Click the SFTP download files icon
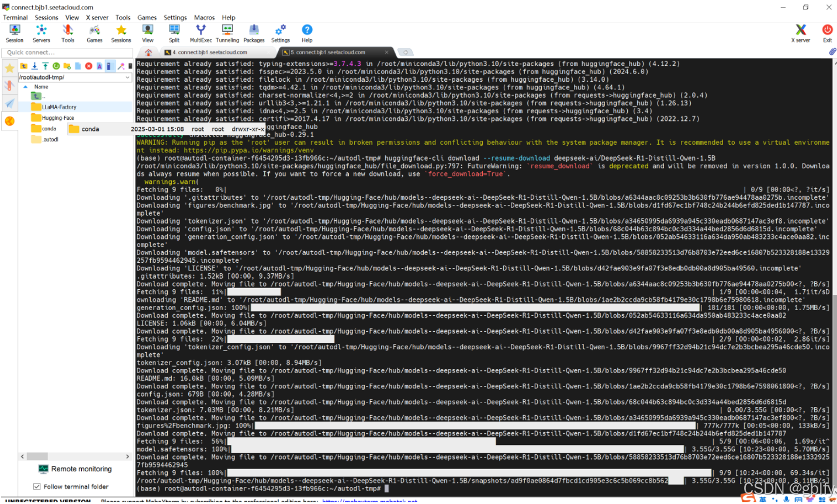The width and height of the screenshot is (837, 504). (34, 66)
